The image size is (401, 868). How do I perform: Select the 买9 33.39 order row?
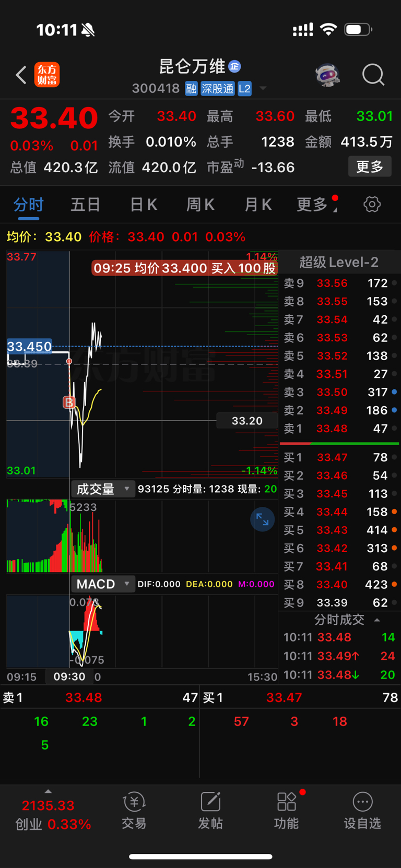click(x=339, y=603)
